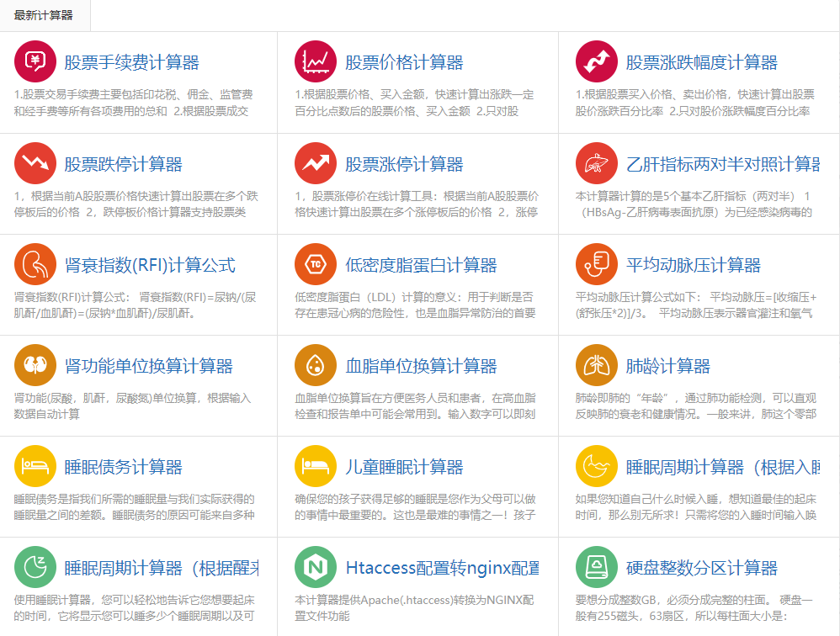Open the 股票涨停计算器 link
This screenshot has height=636, width=840.
404,164
